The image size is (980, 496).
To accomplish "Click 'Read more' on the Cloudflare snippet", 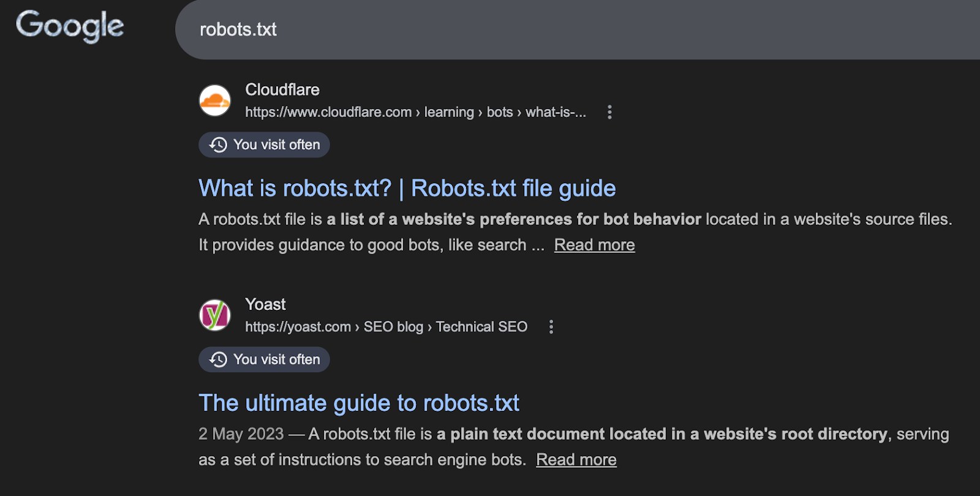I will coord(594,244).
